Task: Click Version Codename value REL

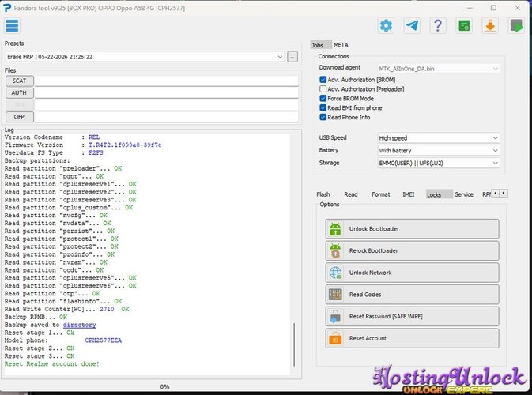Action: point(94,137)
